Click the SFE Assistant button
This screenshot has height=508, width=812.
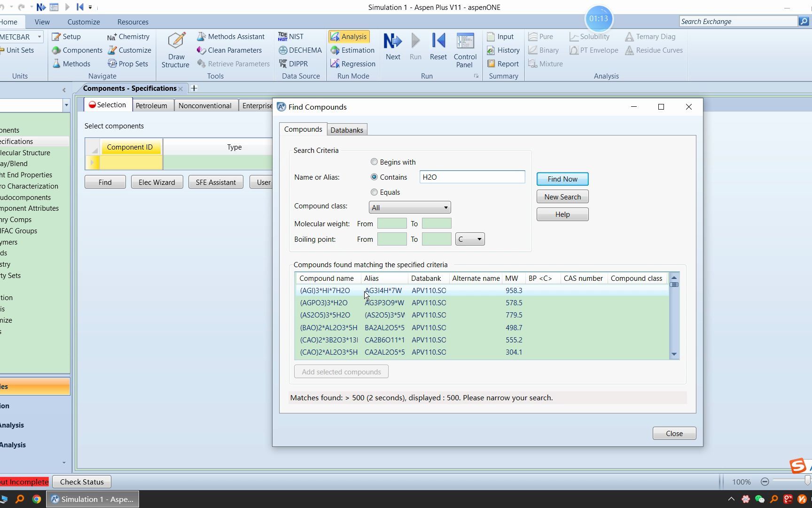(216, 182)
